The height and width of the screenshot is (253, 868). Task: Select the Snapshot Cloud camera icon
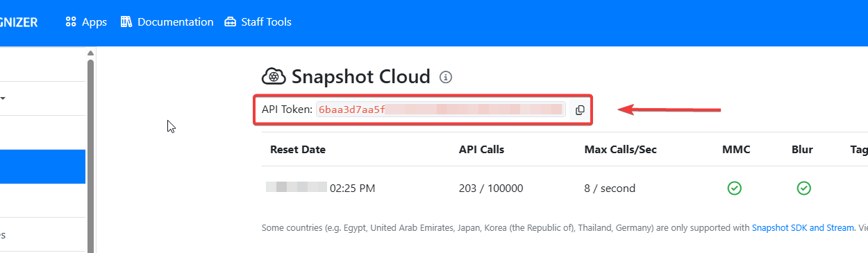point(274,76)
